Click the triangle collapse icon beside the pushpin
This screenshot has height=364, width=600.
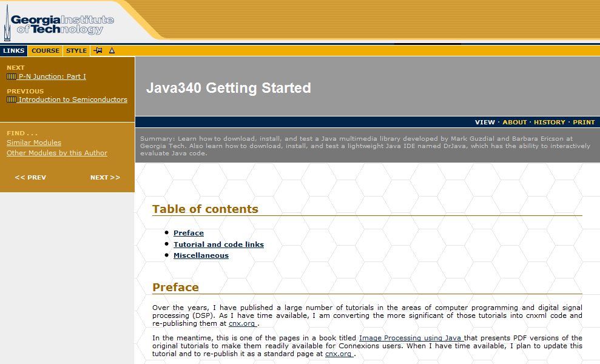pos(112,50)
